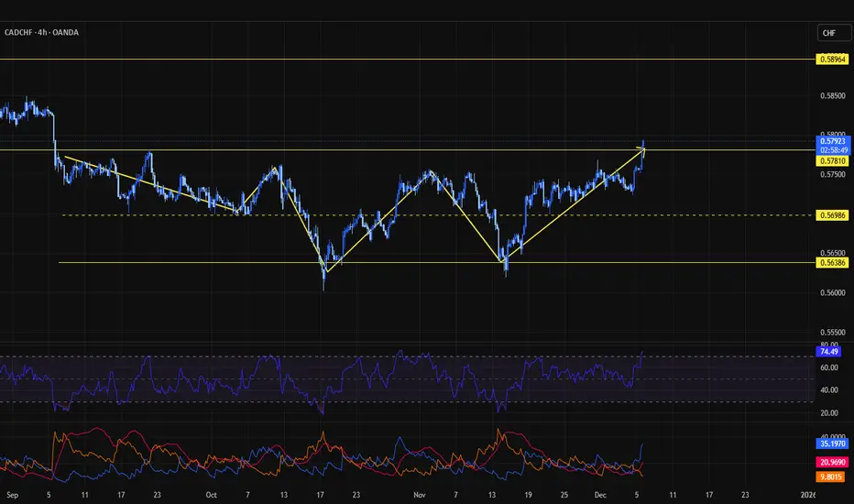Image resolution: width=854 pixels, height=504 pixels.
Task: Click the 60.00 level on RSI scale
Action: point(832,367)
